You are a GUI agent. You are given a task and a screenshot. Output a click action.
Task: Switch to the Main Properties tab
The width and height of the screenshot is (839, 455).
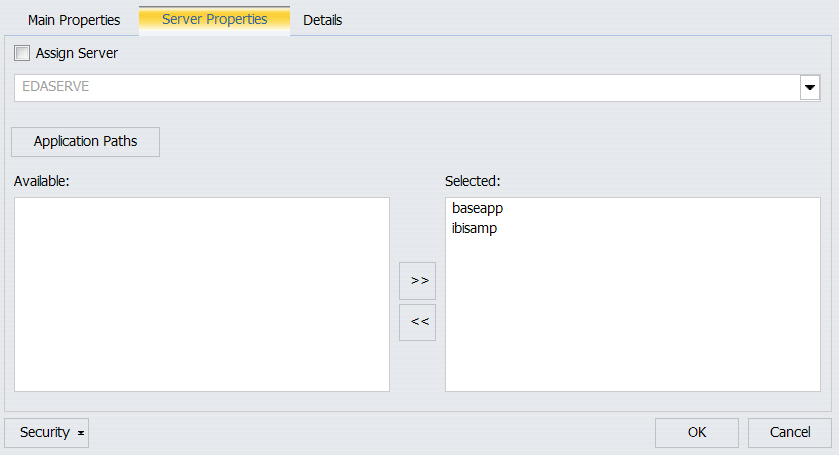74,20
